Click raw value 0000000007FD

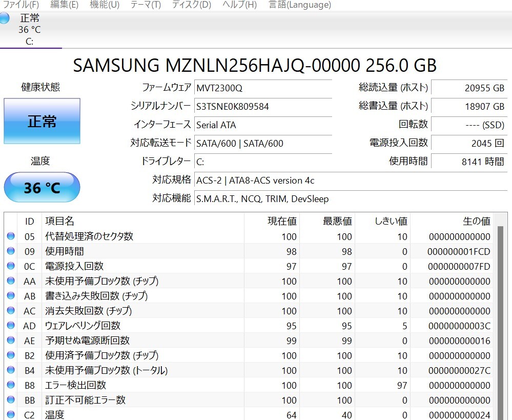pos(459,266)
